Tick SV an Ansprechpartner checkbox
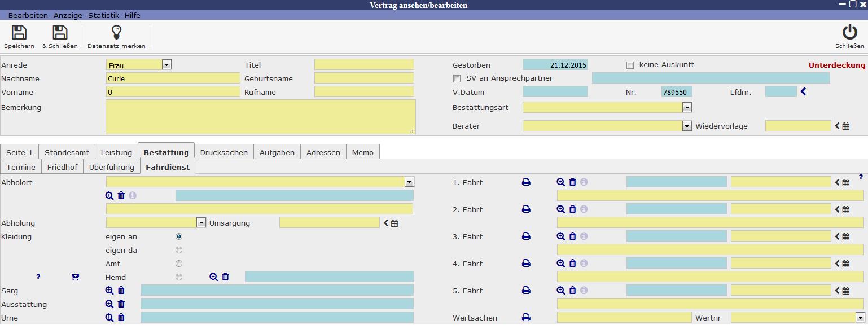The image size is (868, 329). (x=457, y=78)
